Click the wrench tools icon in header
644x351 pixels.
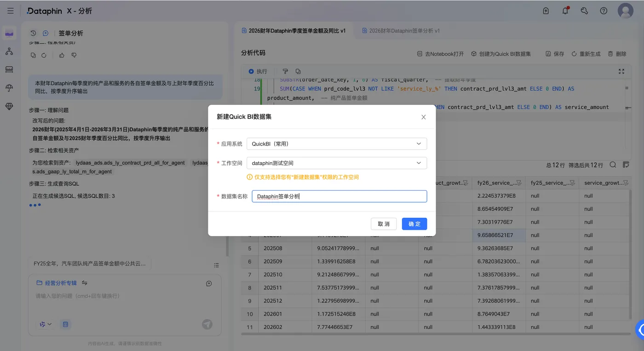584,11
